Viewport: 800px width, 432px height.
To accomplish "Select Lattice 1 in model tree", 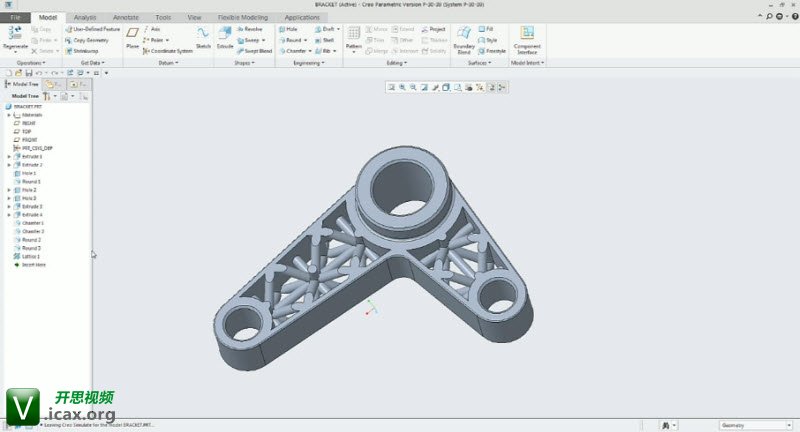I will 30,256.
